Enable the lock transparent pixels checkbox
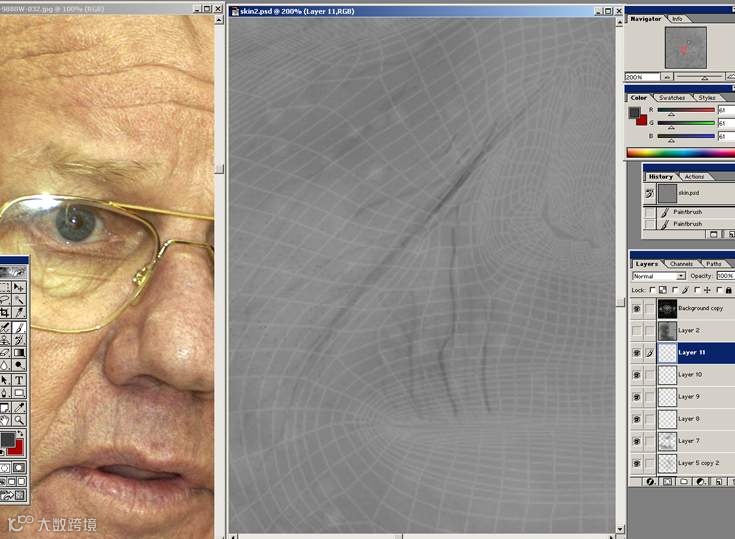 pyautogui.click(x=652, y=290)
